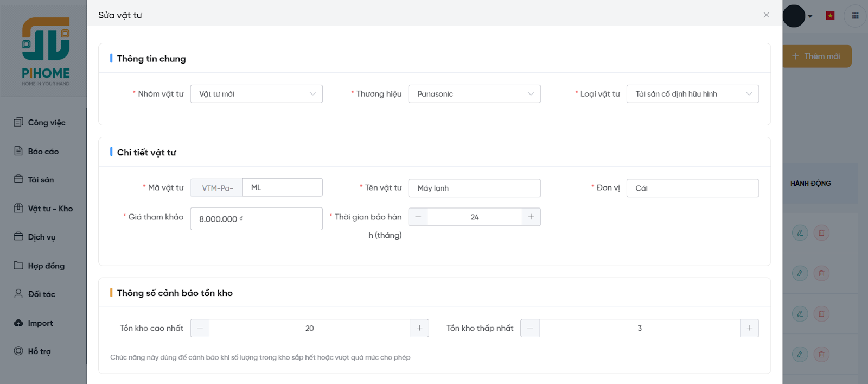Expand the Thương hiệu Panasonic dropdown
The height and width of the screenshot is (384, 868).
pos(474,94)
